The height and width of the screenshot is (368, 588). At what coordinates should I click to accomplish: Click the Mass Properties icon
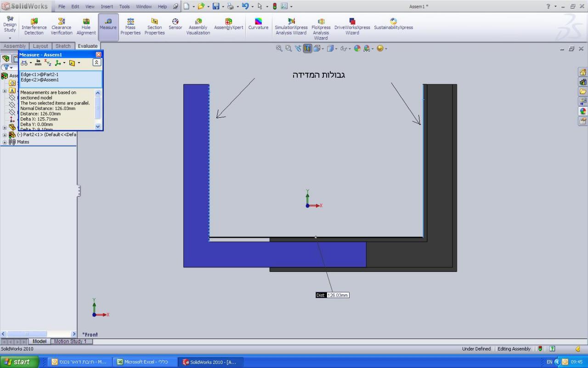[130, 27]
